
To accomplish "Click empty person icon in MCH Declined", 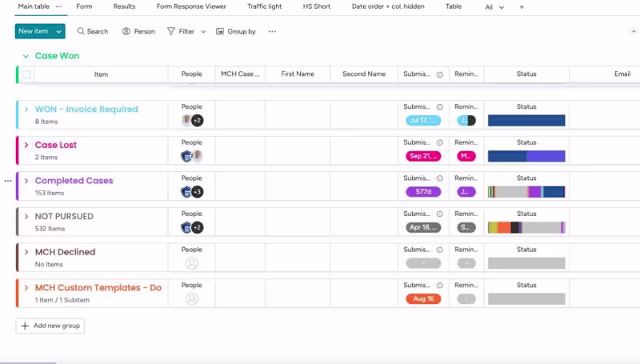I will (x=192, y=263).
